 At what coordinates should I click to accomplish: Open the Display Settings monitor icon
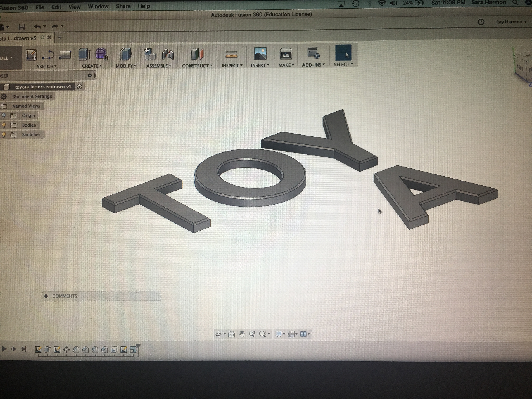point(279,334)
